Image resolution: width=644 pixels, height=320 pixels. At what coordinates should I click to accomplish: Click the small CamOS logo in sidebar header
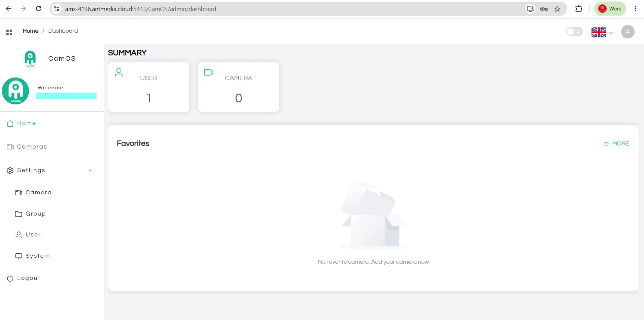tap(30, 59)
